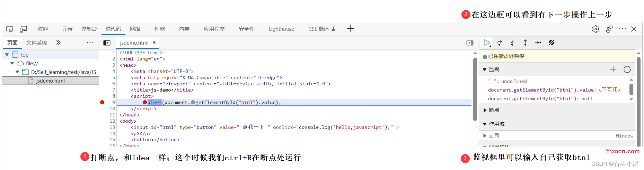Click the code editor vertical scrollbar
This screenshot has width=644, height=170.
tap(475, 89)
